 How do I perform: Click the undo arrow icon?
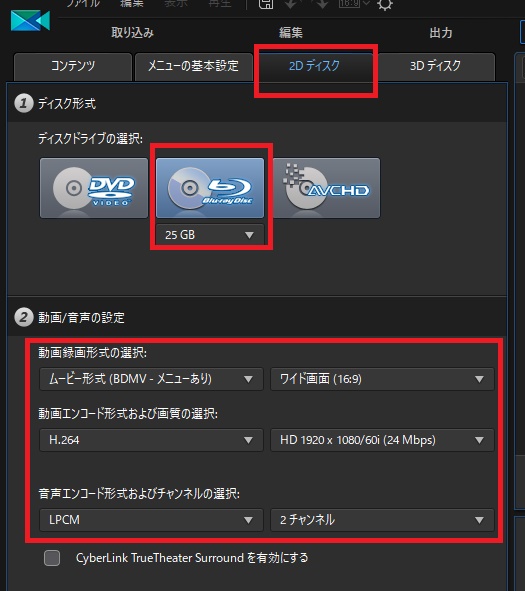(x=291, y=4)
